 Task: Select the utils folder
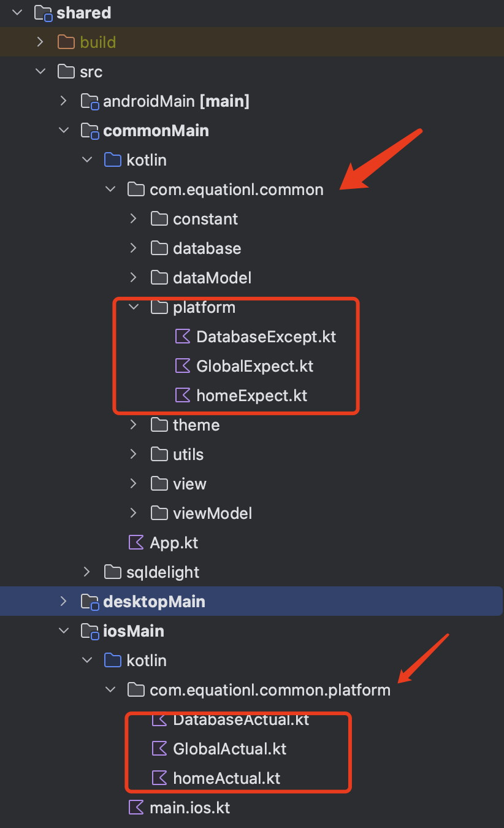coord(188,454)
